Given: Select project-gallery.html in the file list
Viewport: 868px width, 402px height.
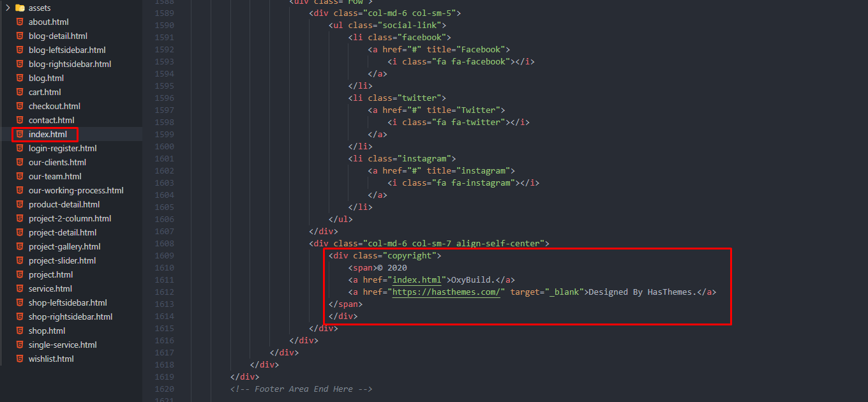Looking at the screenshot, I should [x=64, y=246].
